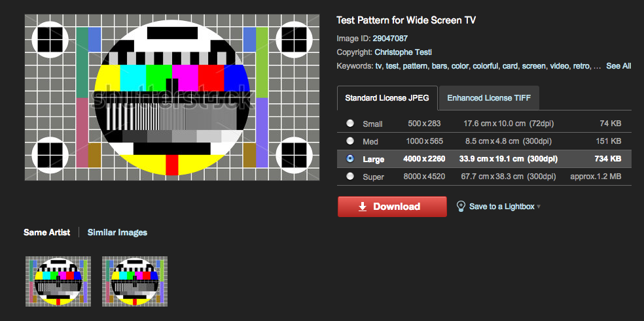Click the '33.9 cm x 19.1 cm (300dpi)' text
This screenshot has width=644, height=321.
(509, 159)
